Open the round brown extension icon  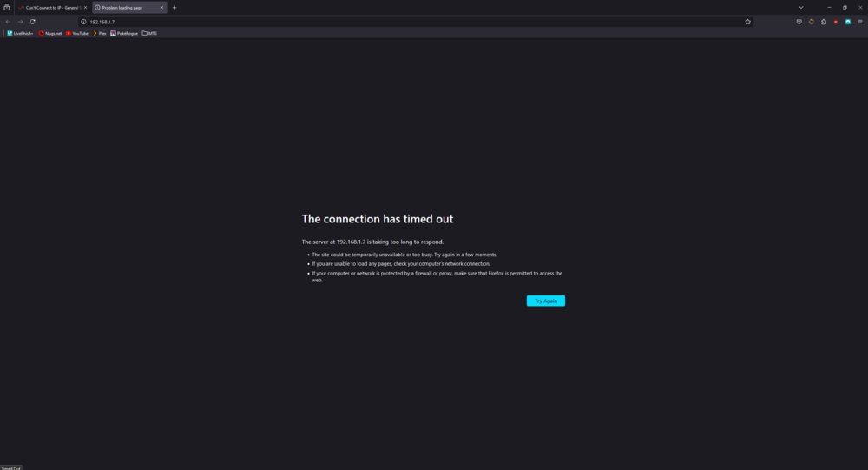tap(811, 22)
